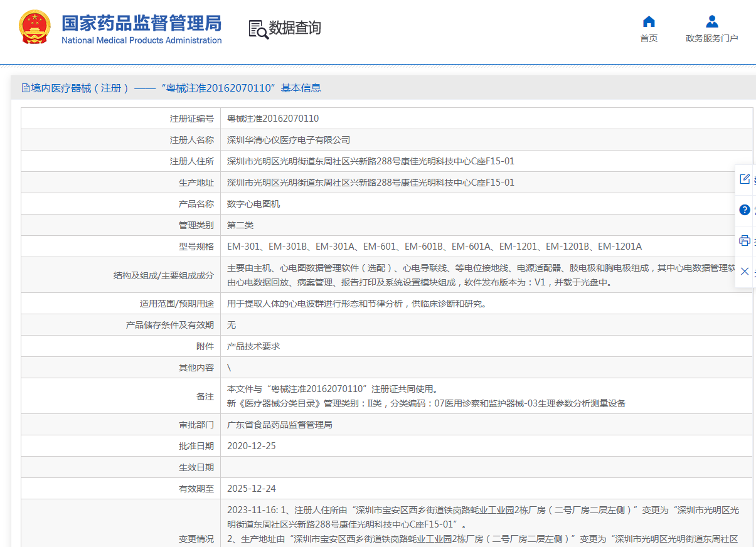Click expiry date 2025-12-24
The width and height of the screenshot is (756, 547).
pos(252,489)
